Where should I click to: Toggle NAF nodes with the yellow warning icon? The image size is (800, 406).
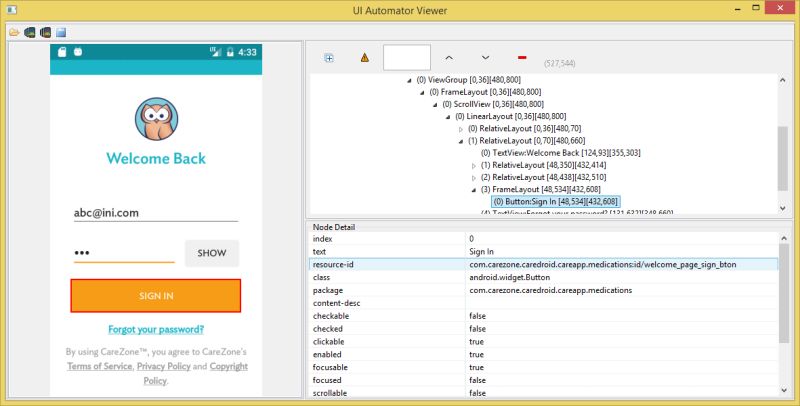(365, 58)
